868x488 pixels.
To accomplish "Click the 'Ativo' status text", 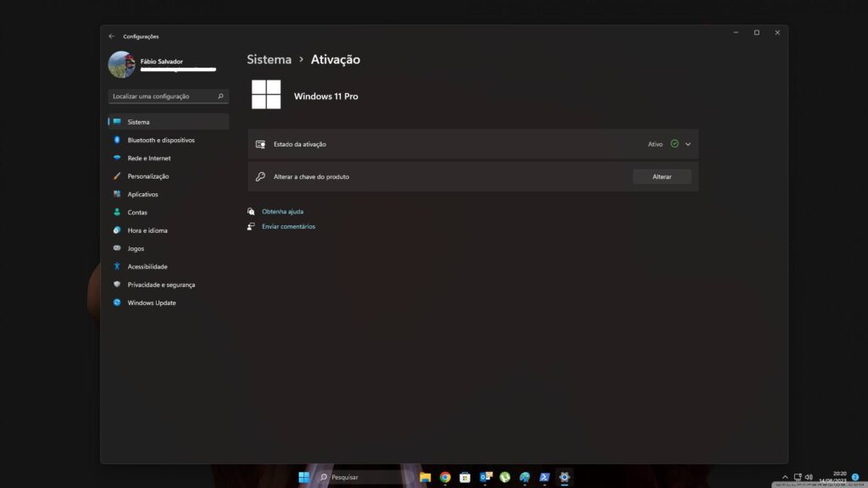I will coord(655,144).
